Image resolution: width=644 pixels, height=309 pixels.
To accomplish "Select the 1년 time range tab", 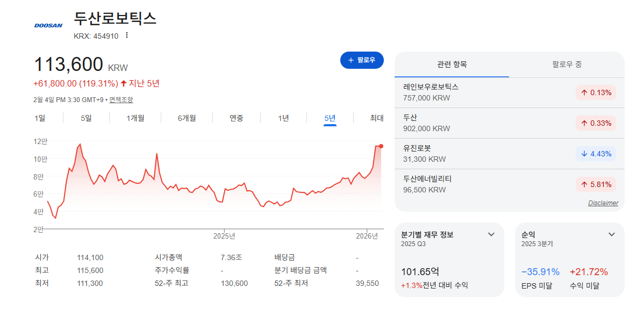I will coord(283,118).
